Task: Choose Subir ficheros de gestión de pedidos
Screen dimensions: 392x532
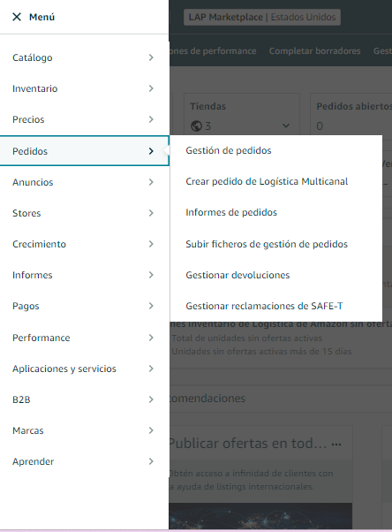Action: [x=267, y=244]
